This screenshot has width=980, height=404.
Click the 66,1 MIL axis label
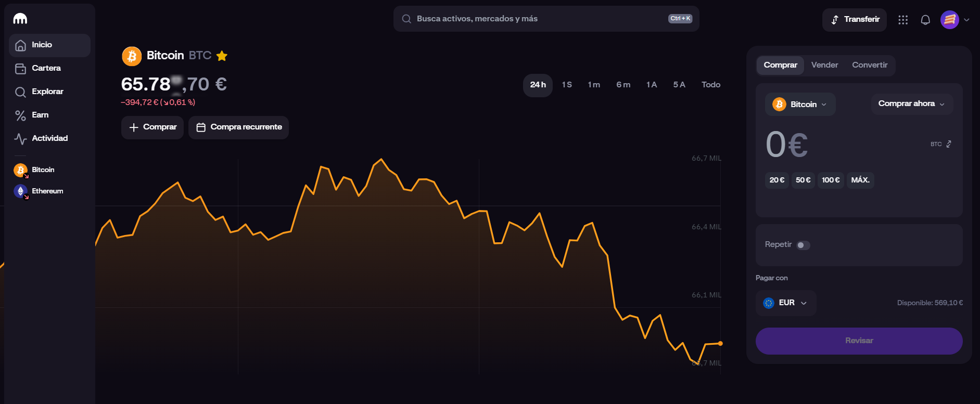point(706,295)
